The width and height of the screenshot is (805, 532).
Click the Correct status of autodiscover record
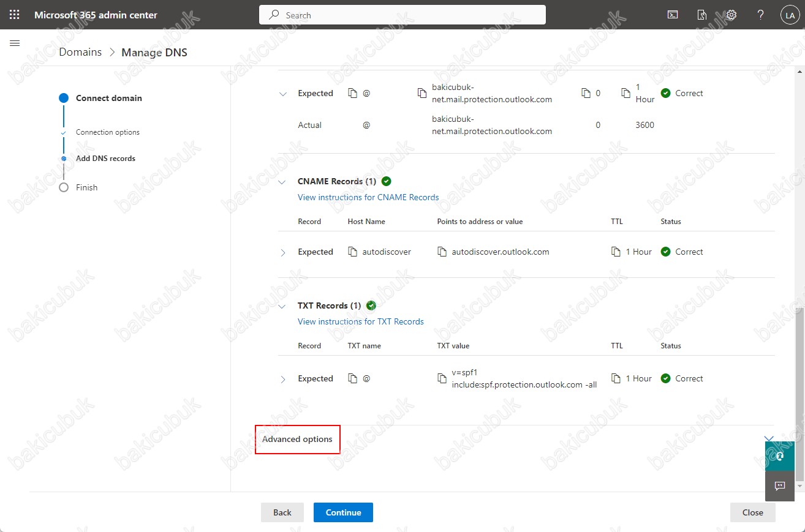682,252
